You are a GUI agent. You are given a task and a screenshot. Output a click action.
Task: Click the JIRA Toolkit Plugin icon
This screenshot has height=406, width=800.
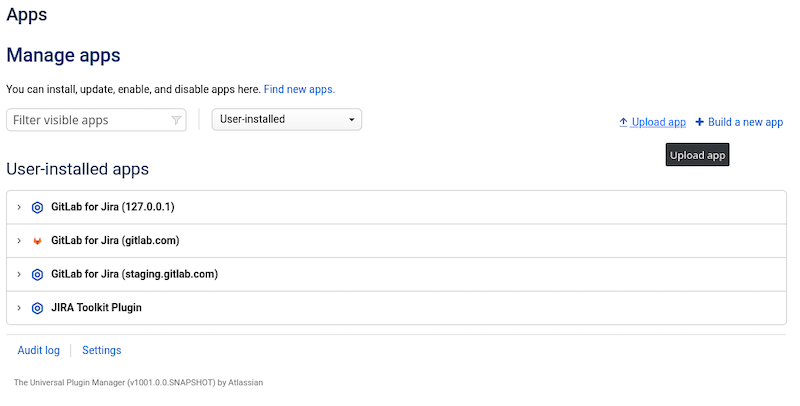pyautogui.click(x=37, y=308)
